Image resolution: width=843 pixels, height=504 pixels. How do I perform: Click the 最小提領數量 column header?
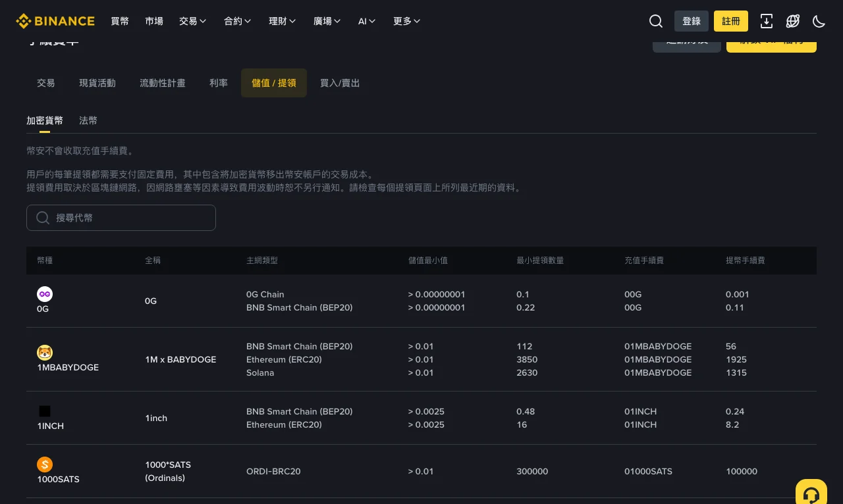point(540,261)
